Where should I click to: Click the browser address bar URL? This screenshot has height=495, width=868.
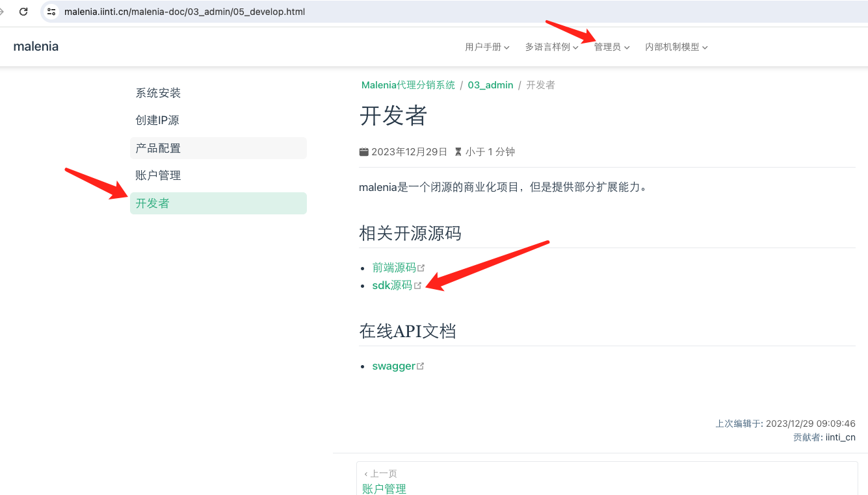[x=185, y=12]
